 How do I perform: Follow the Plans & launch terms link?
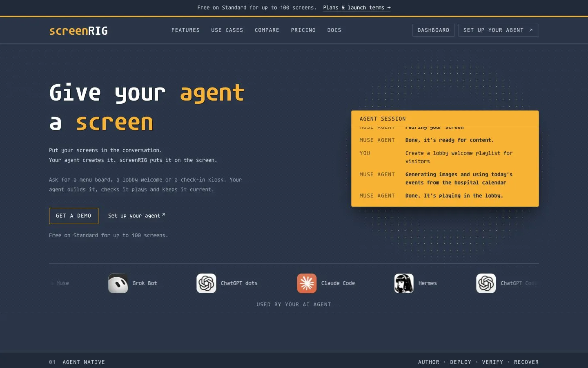357,8
